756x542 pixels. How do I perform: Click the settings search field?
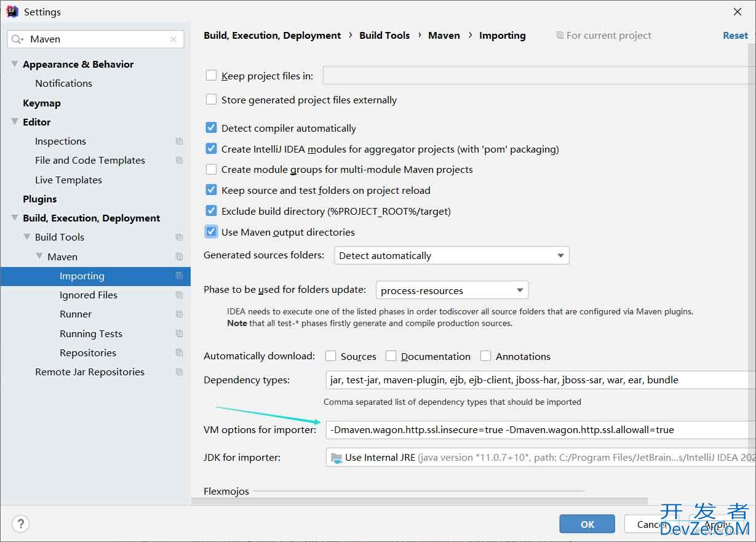click(x=96, y=39)
